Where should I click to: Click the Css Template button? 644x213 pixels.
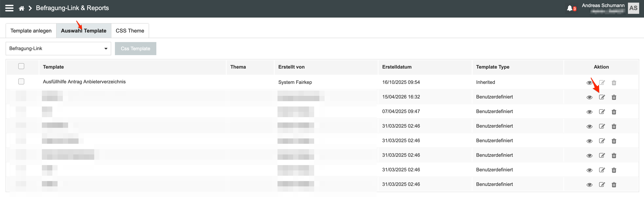[135, 49]
